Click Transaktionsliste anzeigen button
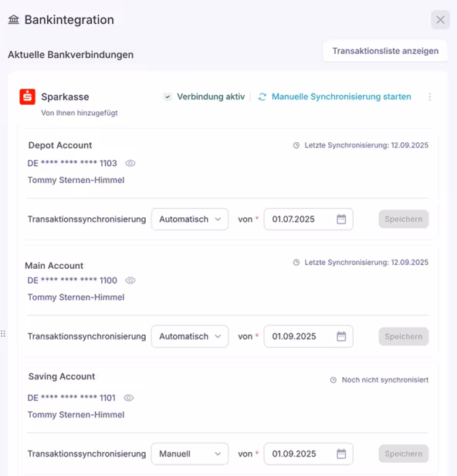 [x=385, y=51]
